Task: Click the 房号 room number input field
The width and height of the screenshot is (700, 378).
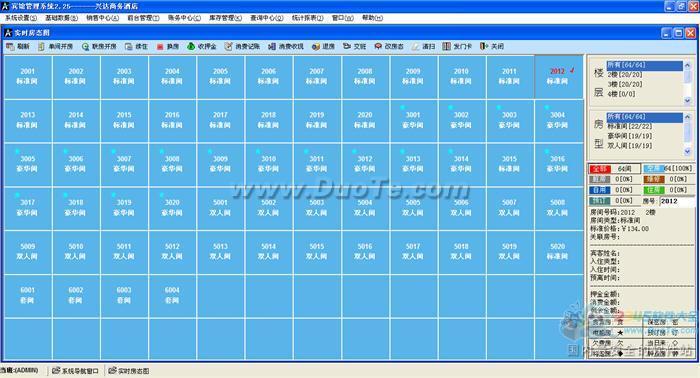Action: pos(677,201)
